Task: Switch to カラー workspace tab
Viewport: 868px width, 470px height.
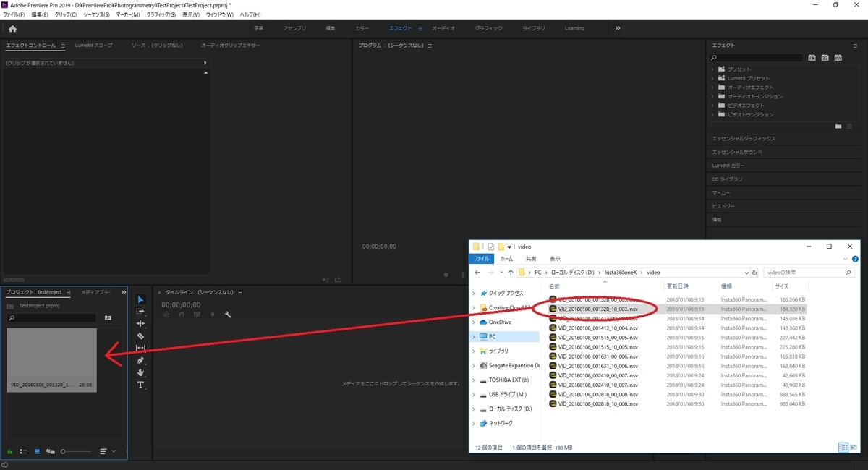Action: 362,28
